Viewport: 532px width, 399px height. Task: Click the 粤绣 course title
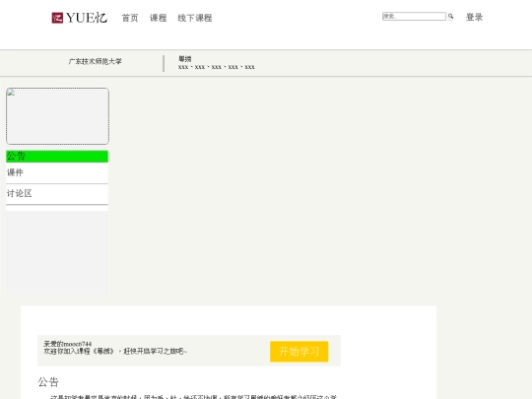click(185, 59)
